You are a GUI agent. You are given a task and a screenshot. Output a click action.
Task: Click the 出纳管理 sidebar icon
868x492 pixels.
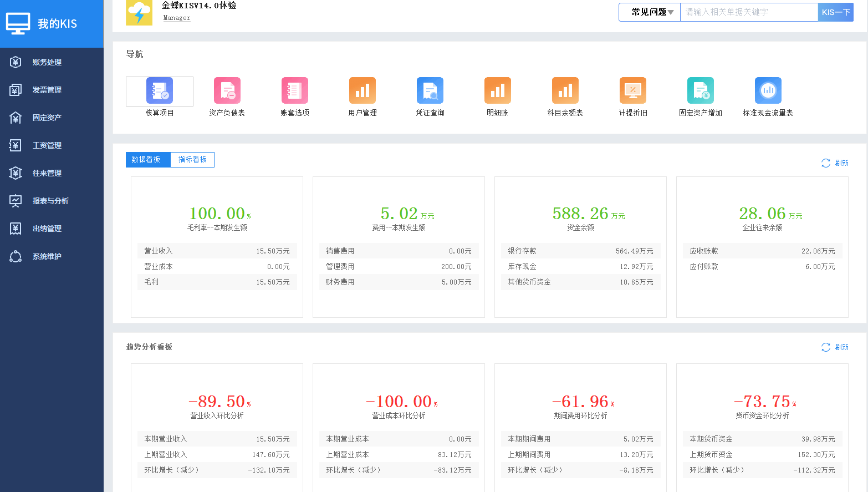[16, 229]
